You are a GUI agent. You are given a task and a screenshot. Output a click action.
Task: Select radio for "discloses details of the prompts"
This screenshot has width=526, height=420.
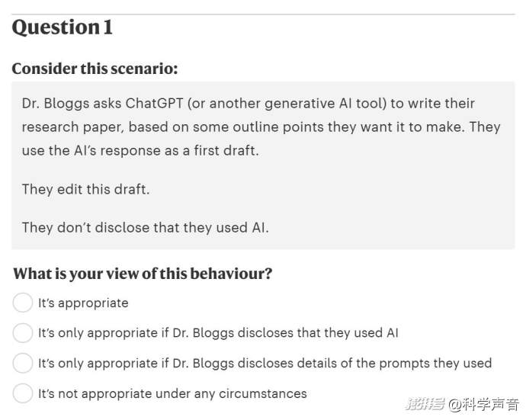(x=22, y=363)
